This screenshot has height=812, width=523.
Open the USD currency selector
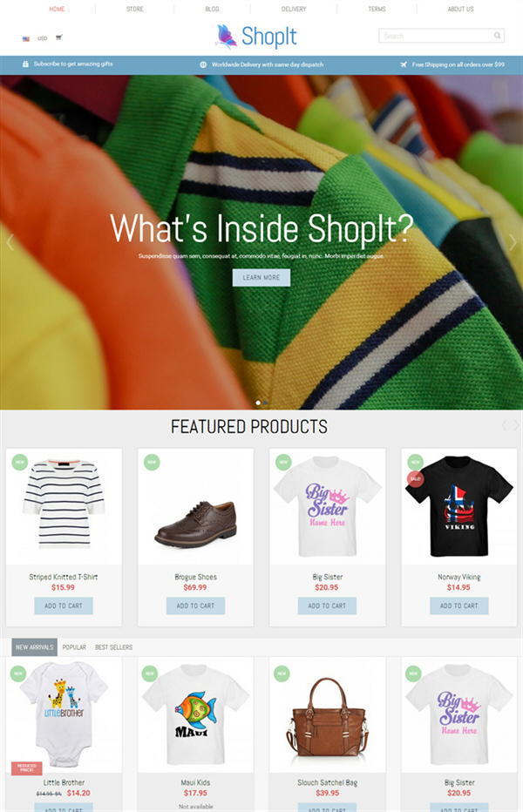[x=43, y=38]
